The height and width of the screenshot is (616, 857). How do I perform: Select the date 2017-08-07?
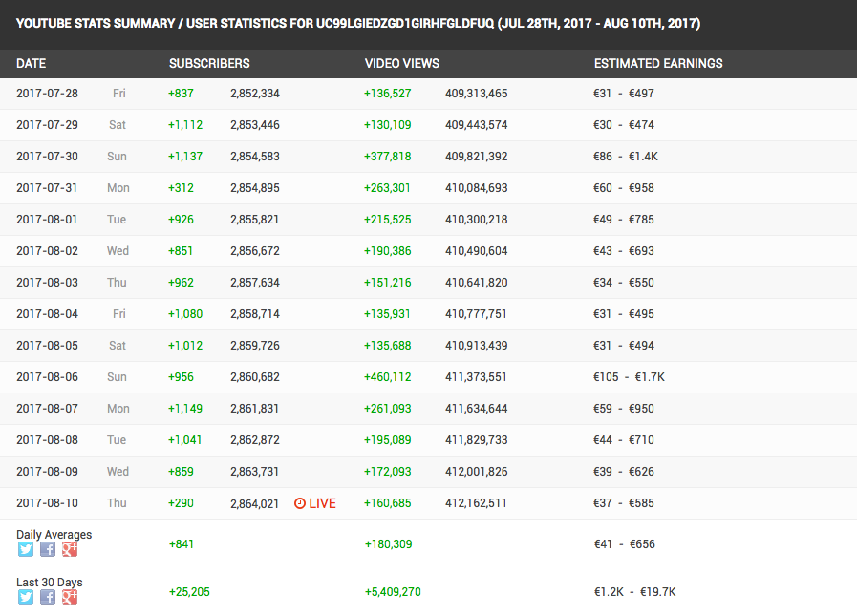(47, 409)
